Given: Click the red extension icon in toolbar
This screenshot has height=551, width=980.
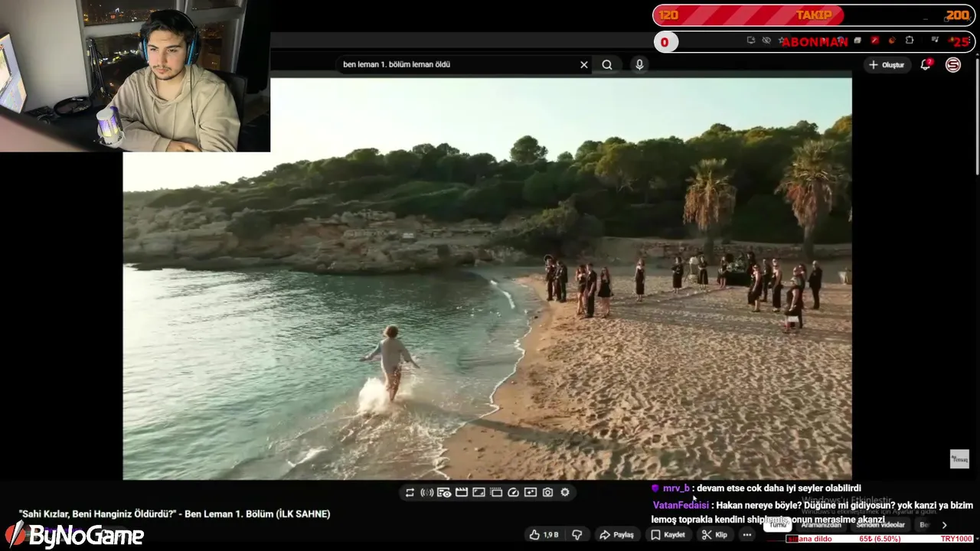Looking at the screenshot, I should pyautogui.click(x=875, y=41).
